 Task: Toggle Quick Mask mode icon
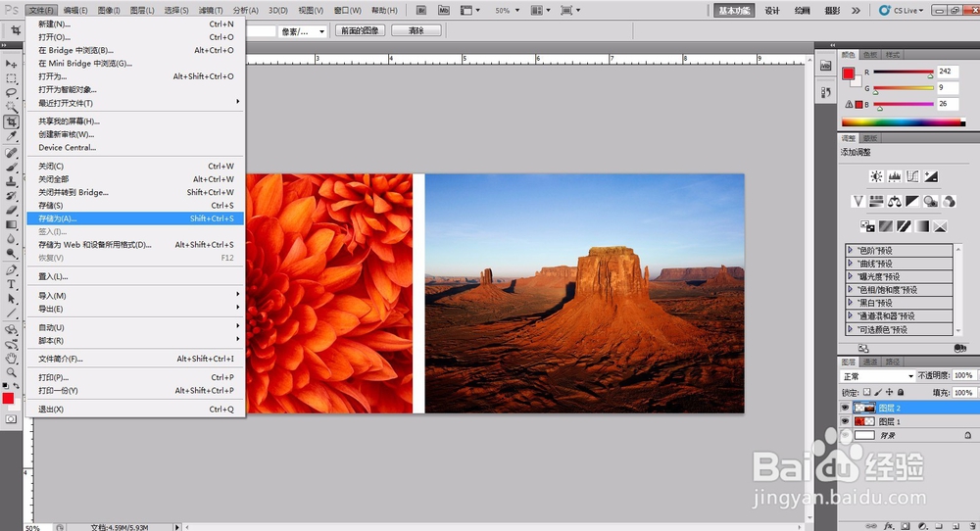point(11,419)
